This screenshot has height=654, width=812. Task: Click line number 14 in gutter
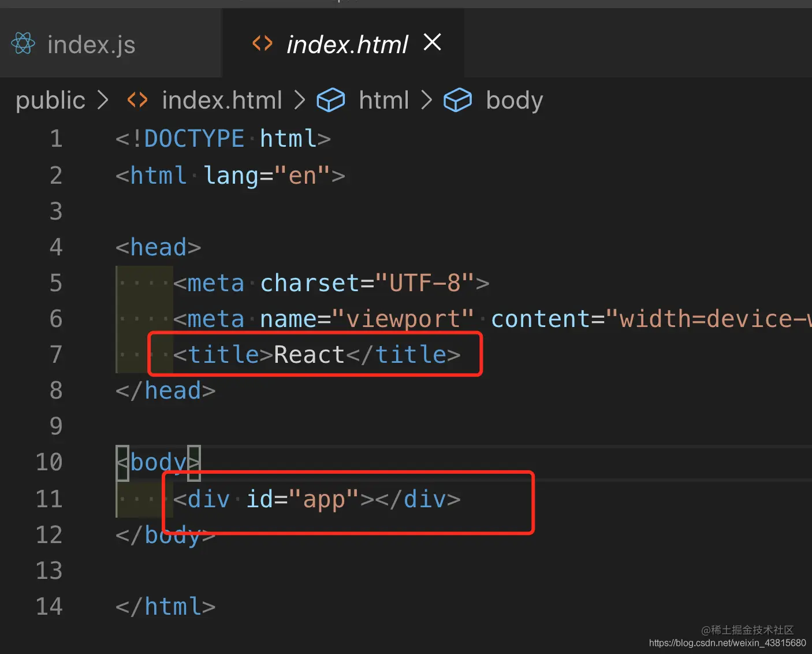49,607
